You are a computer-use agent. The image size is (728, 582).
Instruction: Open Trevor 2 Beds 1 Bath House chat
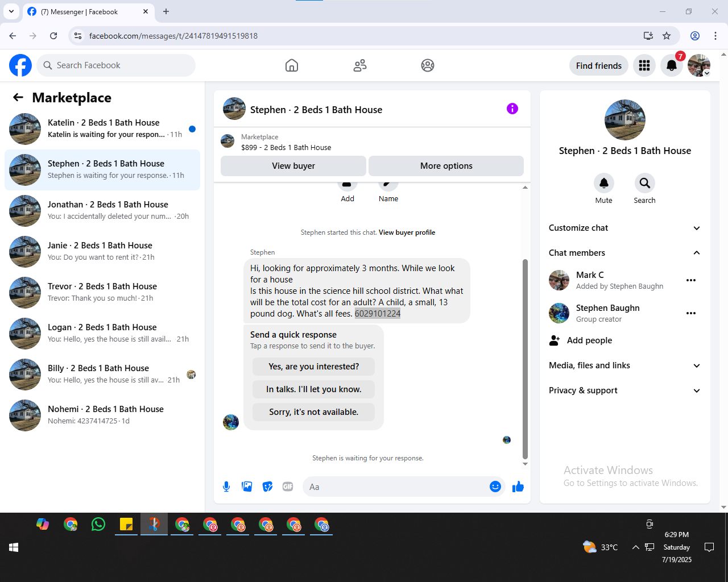[x=102, y=293]
